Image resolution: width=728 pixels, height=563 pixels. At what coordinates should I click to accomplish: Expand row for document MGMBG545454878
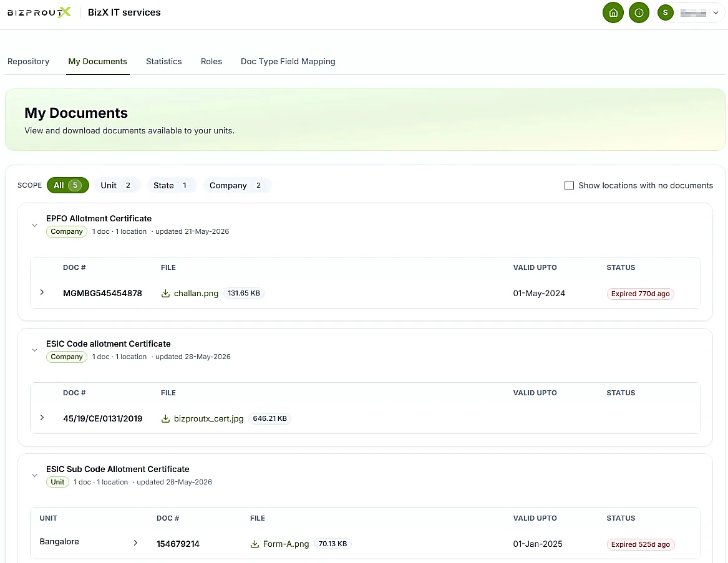[42, 292]
